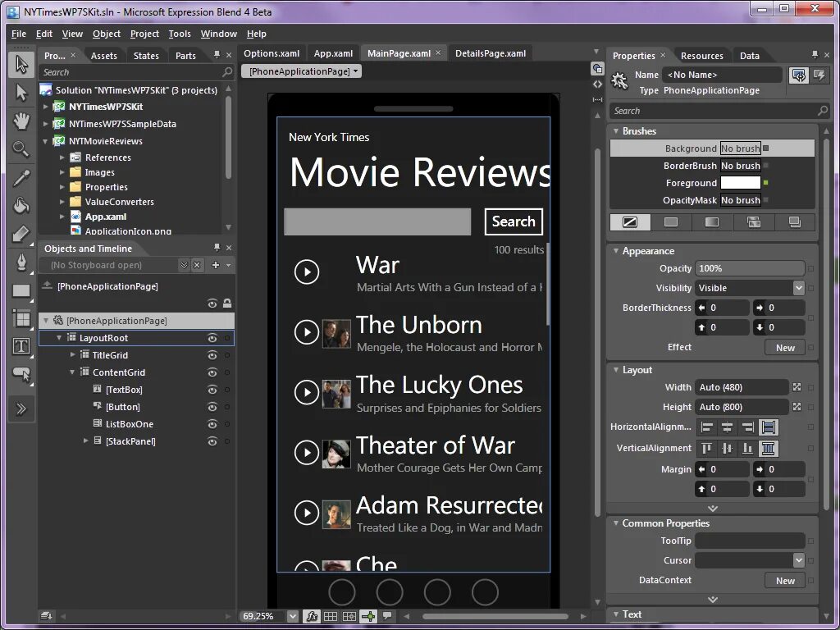Select the Rectangle shape tool
The height and width of the screenshot is (630, 840).
click(x=21, y=290)
